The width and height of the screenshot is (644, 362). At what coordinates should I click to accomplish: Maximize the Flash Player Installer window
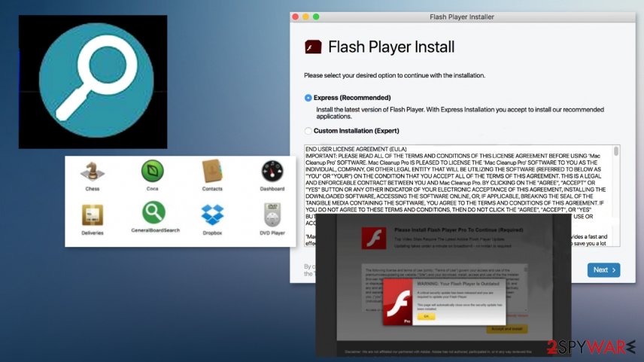[x=316, y=17]
